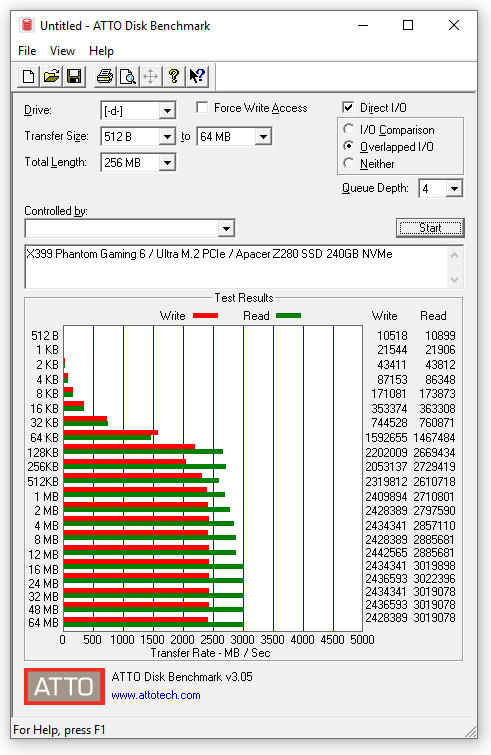The width and height of the screenshot is (491, 755).
Task: Click the ATTO app icon in title bar
Action: 27,25
